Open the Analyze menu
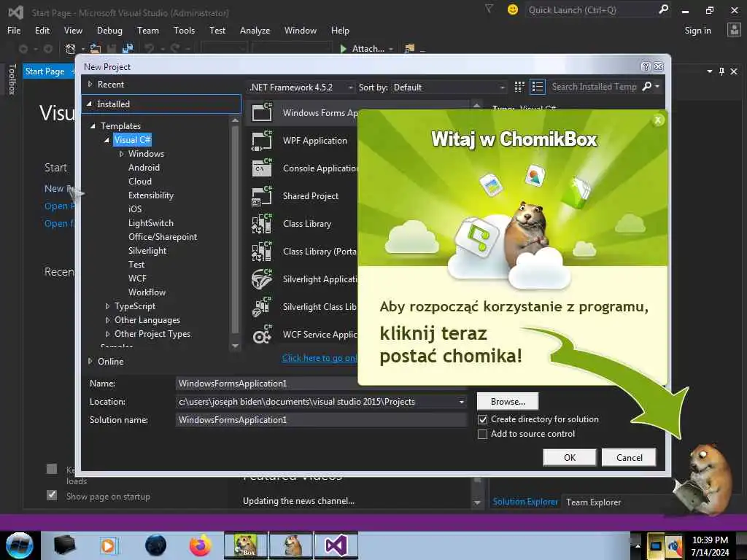The width and height of the screenshot is (747, 560). pyautogui.click(x=255, y=31)
